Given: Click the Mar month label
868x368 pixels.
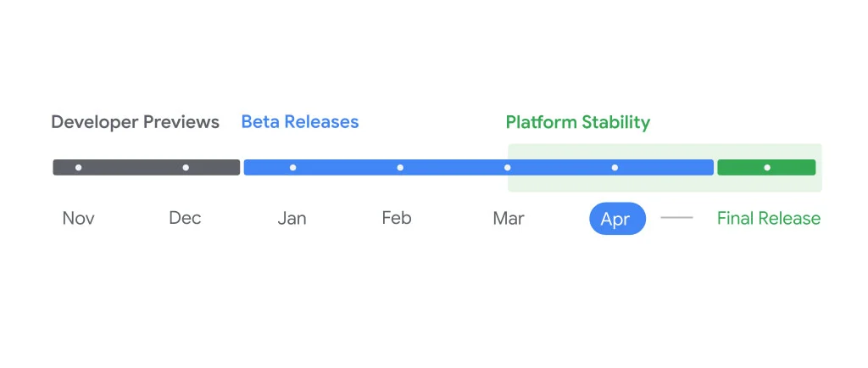Looking at the screenshot, I should pyautogui.click(x=509, y=219).
